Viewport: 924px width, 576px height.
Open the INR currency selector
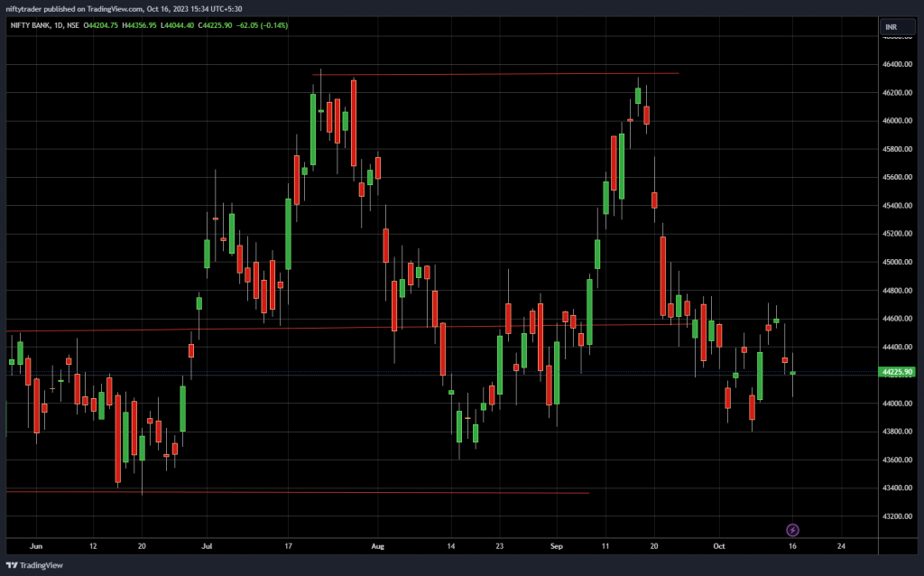898,27
